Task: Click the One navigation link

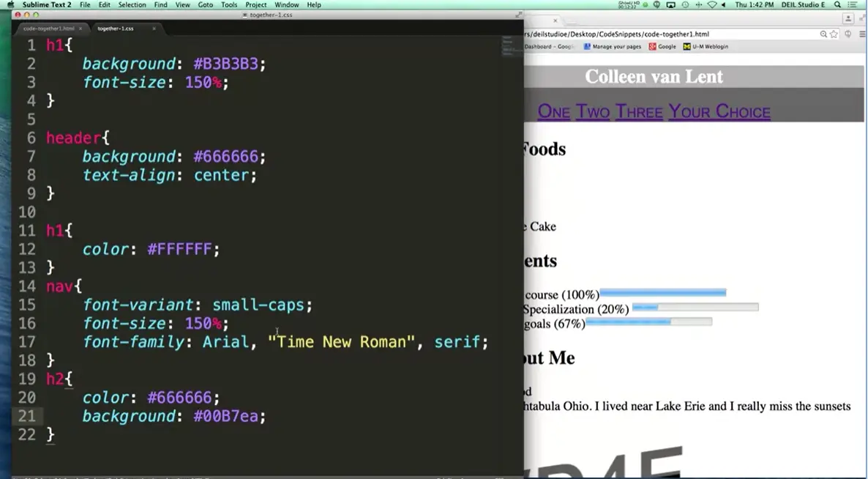Action: 553,111
